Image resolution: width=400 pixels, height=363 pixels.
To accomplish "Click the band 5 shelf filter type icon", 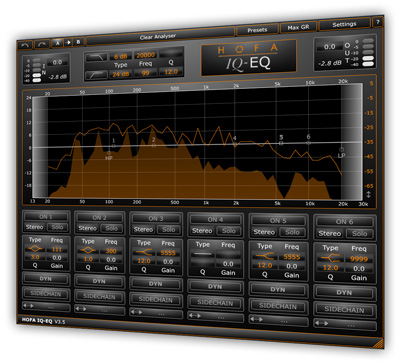I will point(265,256).
